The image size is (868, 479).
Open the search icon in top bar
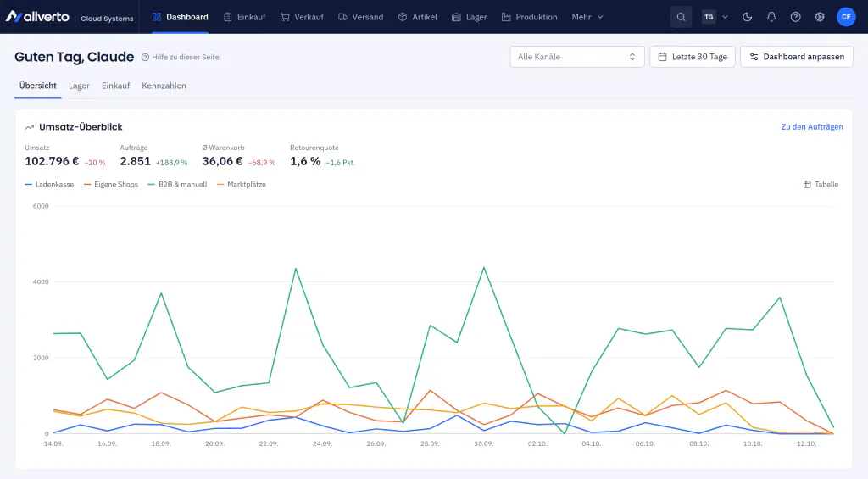pyautogui.click(x=681, y=17)
